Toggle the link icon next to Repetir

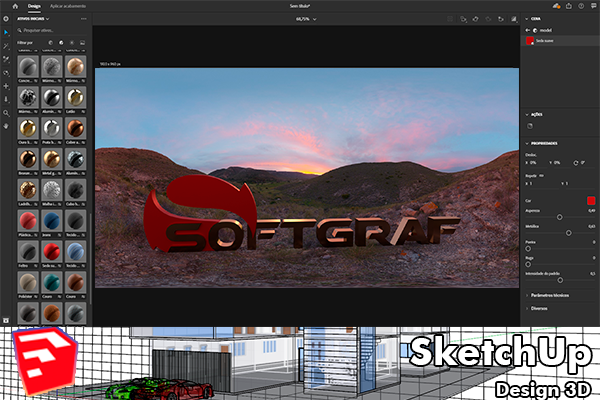pyautogui.click(x=541, y=176)
